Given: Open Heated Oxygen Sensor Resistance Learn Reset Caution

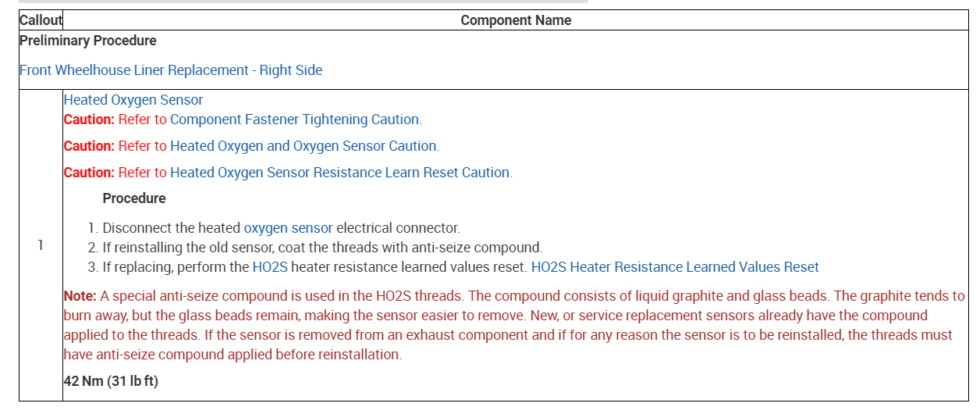Looking at the screenshot, I should (339, 173).
